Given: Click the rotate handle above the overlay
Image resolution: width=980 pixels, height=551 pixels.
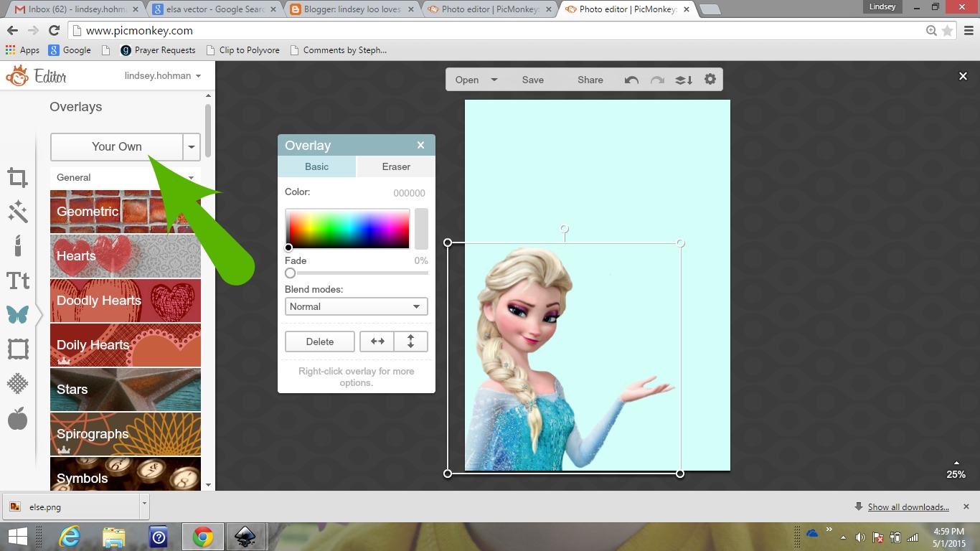Looking at the screenshot, I should tap(565, 229).
